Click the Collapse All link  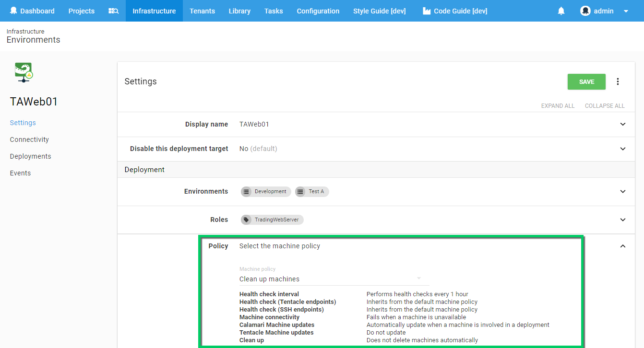pos(604,105)
